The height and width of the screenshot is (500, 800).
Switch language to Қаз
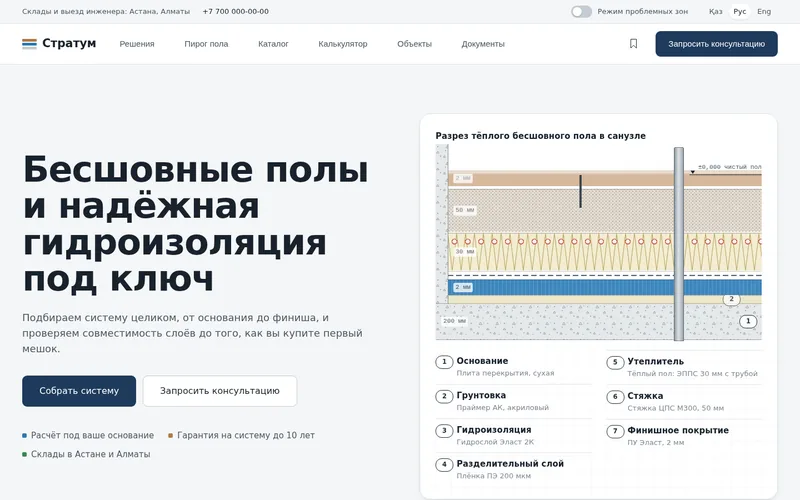tap(715, 11)
